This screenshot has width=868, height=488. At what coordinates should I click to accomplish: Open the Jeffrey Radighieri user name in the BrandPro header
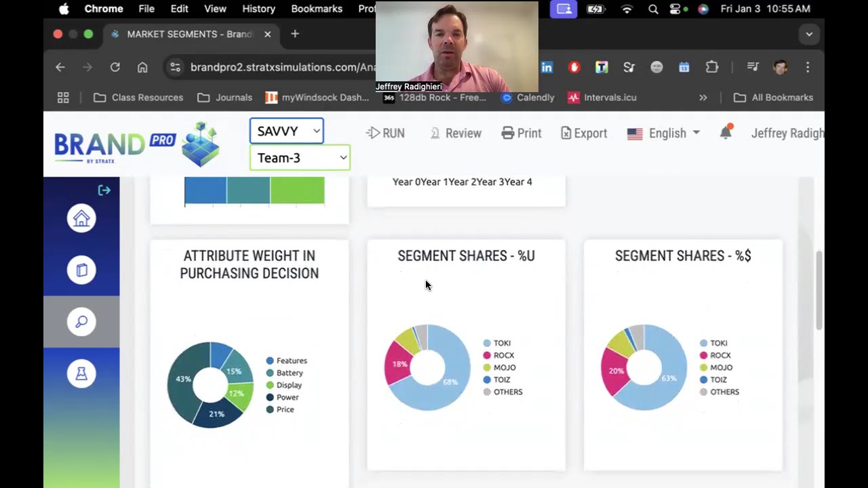click(x=787, y=133)
